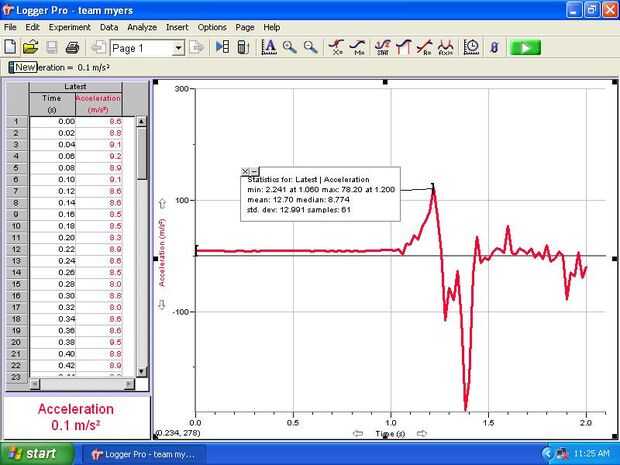Click time cell 0.20

pyautogui.click(x=53, y=238)
